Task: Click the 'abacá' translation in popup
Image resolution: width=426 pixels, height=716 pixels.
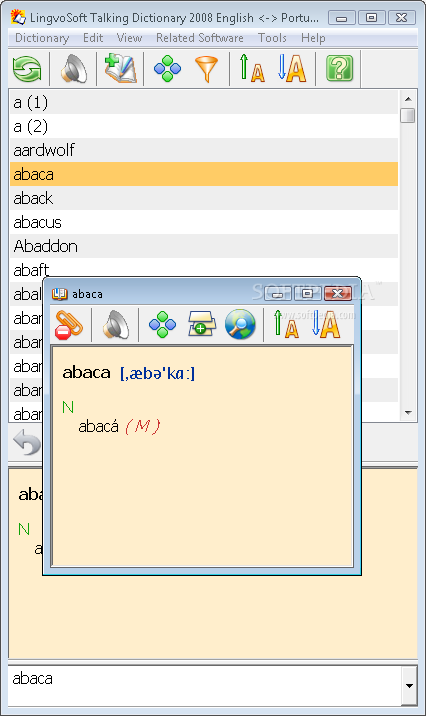Action: tap(98, 426)
